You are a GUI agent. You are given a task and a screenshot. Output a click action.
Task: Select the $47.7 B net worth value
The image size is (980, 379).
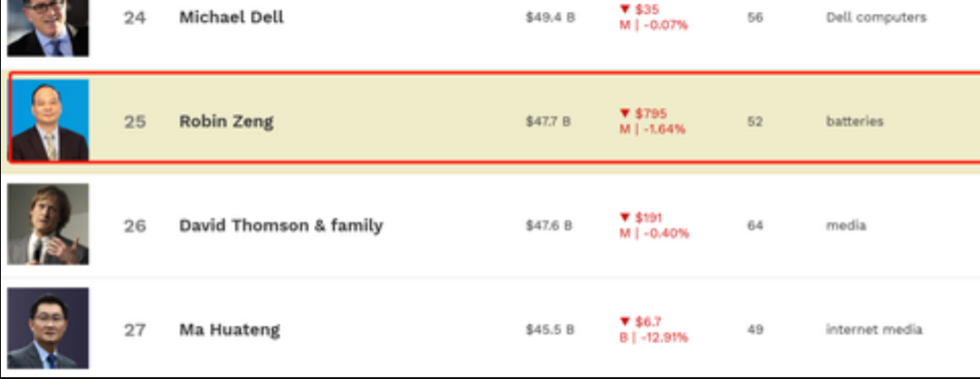point(548,121)
